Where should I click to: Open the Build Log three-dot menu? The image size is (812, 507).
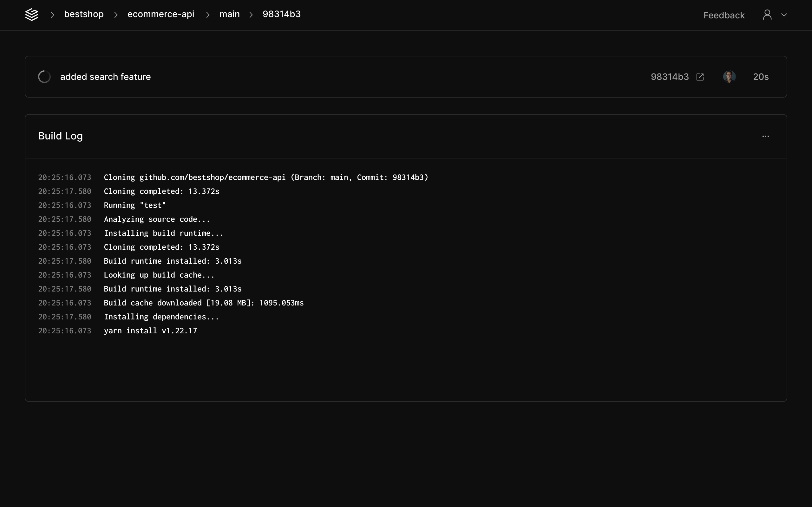765,136
